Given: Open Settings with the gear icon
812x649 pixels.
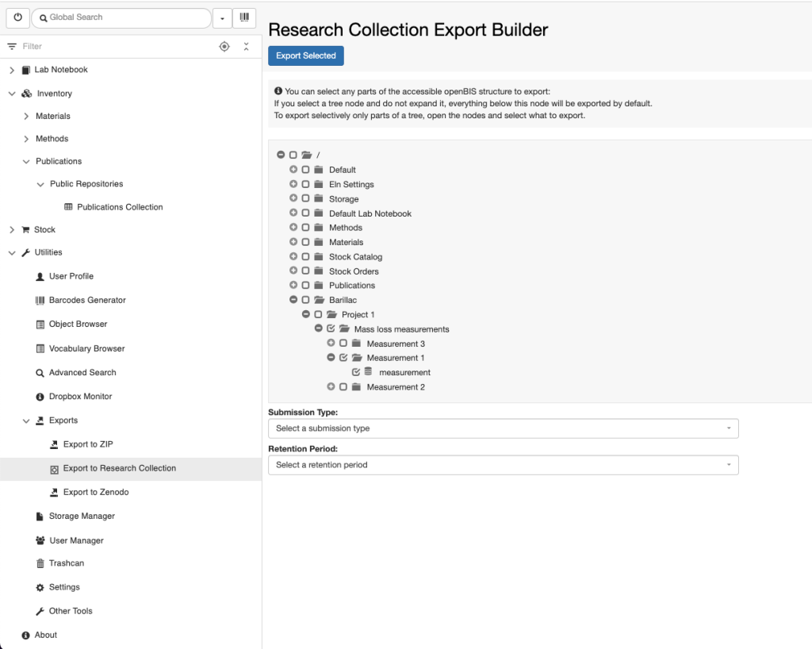Looking at the screenshot, I should pyautogui.click(x=64, y=587).
